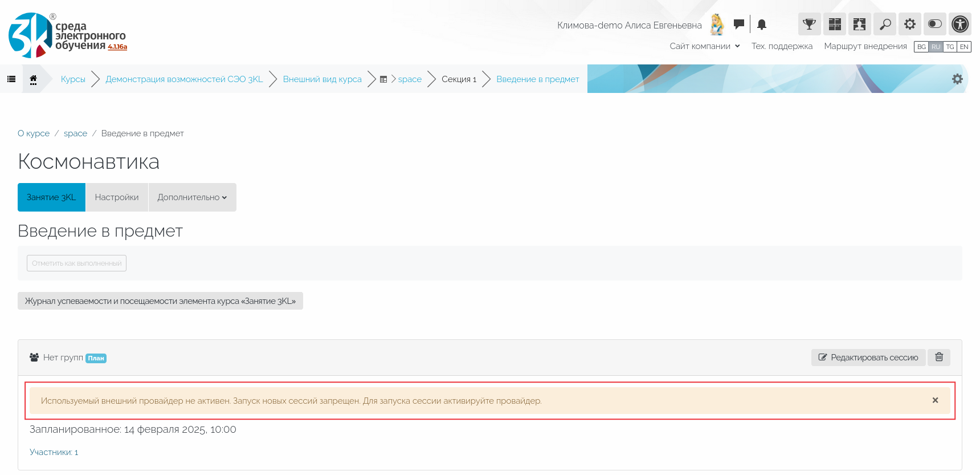The image size is (980, 475).
Task: Toggle the switch in top toolbar
Action: (x=935, y=24)
